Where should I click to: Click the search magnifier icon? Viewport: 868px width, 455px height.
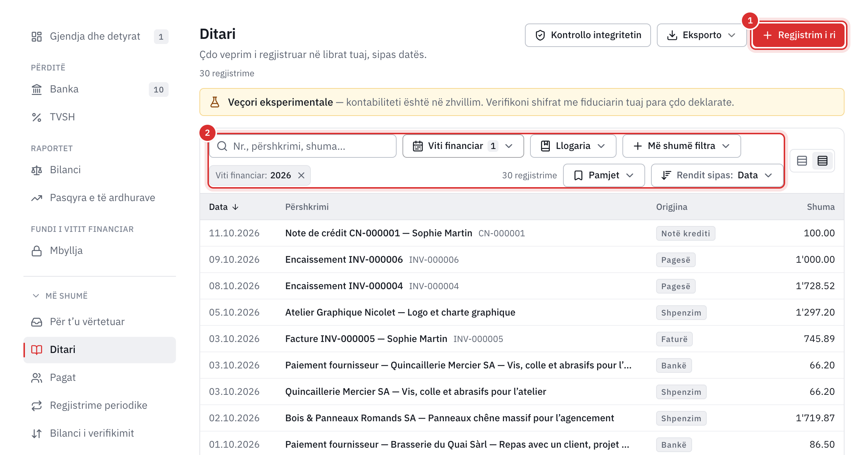point(222,146)
